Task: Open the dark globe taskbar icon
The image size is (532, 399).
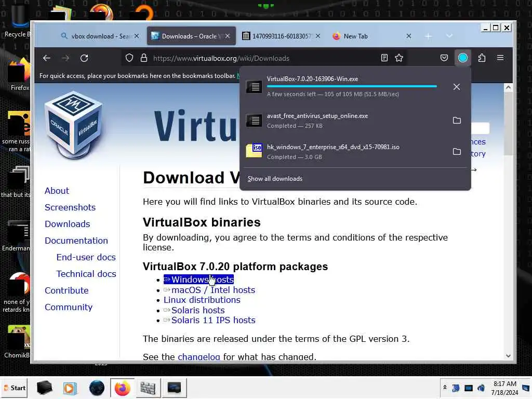Action: 97,388
